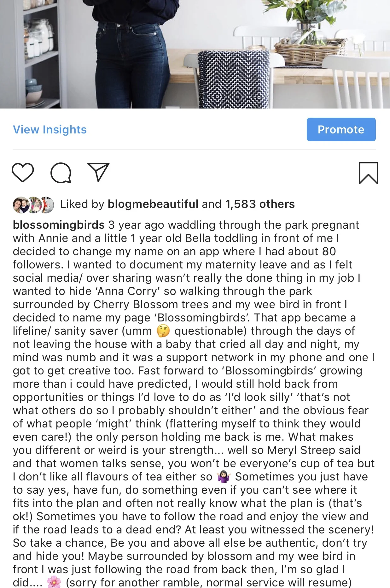Viewport: 390px width, 588px height.
Task: View the list of 1,583 others who liked
Action: point(260,204)
